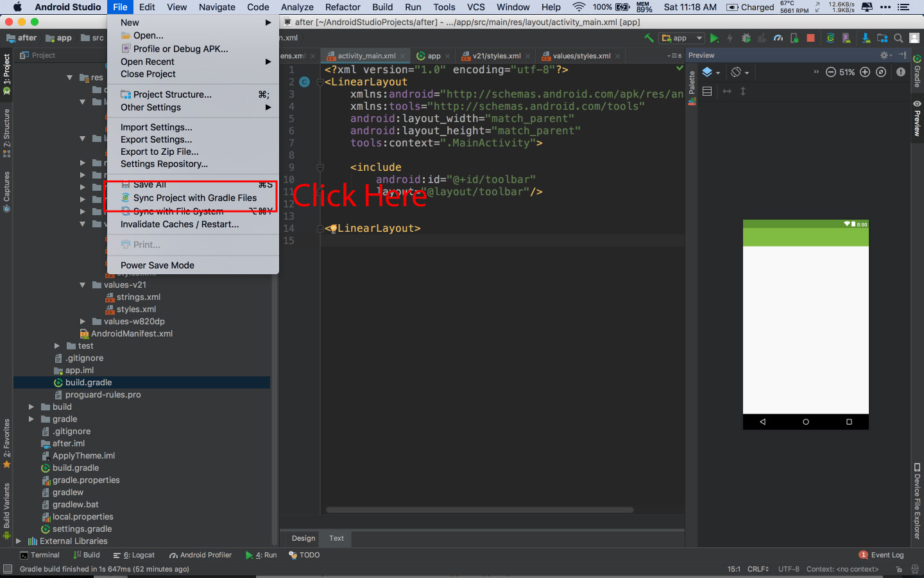This screenshot has height=578, width=924.
Task: Click the Stop app icon in the toolbar
Action: [810, 38]
